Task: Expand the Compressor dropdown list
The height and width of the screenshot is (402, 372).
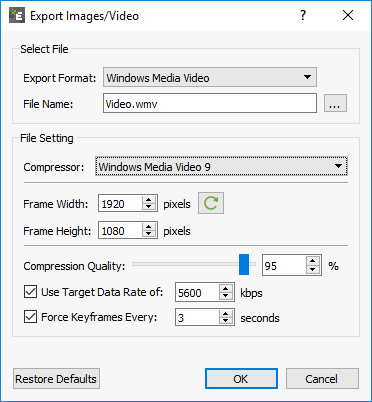Action: (221, 166)
